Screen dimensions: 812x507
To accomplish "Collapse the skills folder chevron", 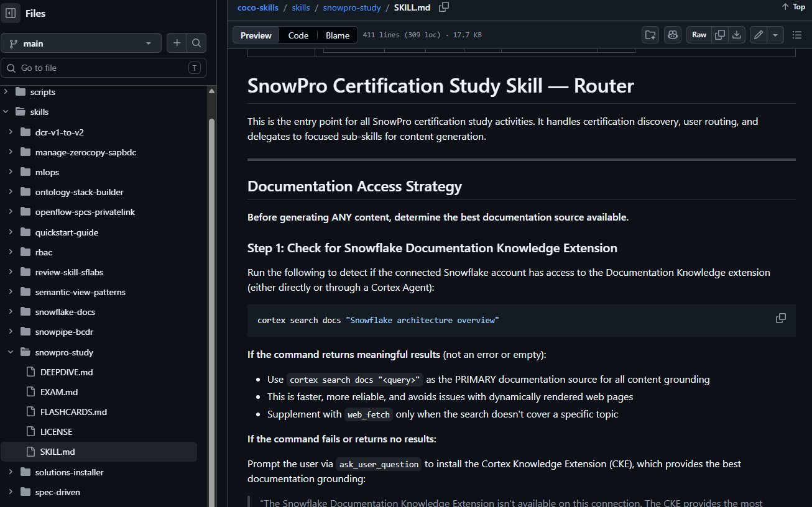I will click(6, 112).
